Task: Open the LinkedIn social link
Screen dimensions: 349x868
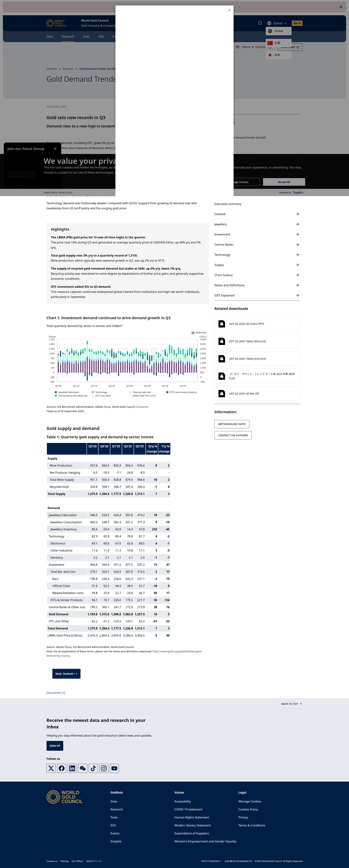Action: click(72, 768)
